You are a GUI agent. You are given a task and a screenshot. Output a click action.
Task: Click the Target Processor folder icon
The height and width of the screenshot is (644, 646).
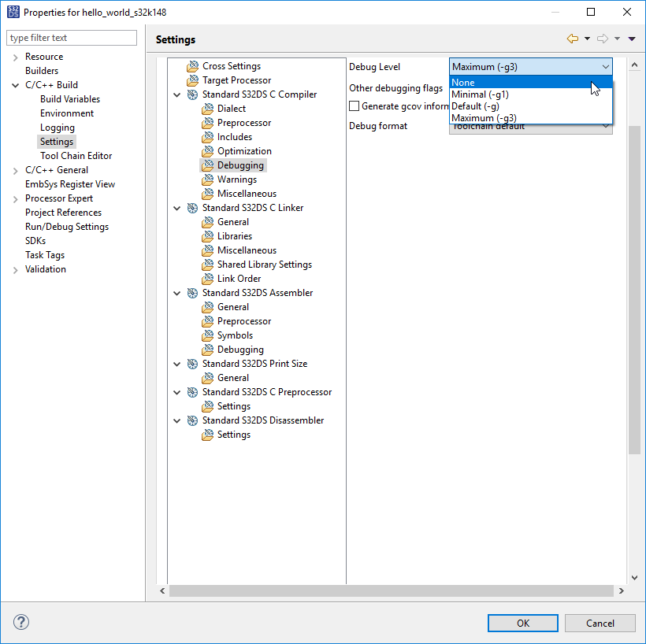pos(192,80)
